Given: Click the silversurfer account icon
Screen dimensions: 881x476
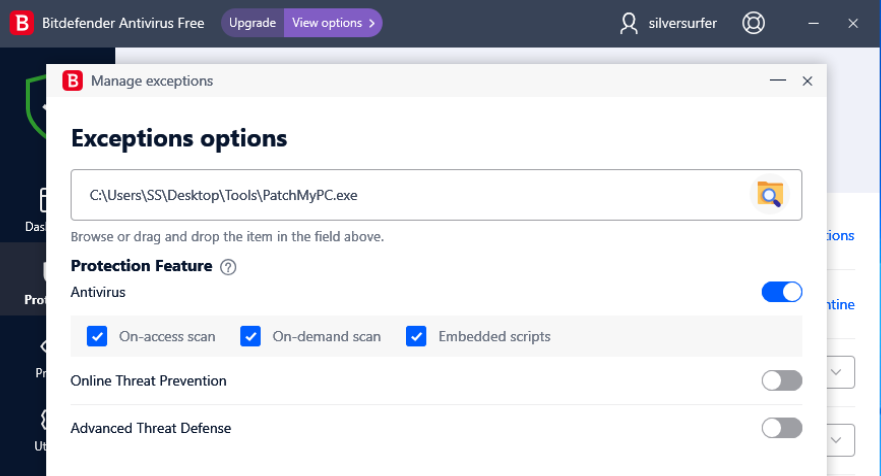Looking at the screenshot, I should pos(629,23).
